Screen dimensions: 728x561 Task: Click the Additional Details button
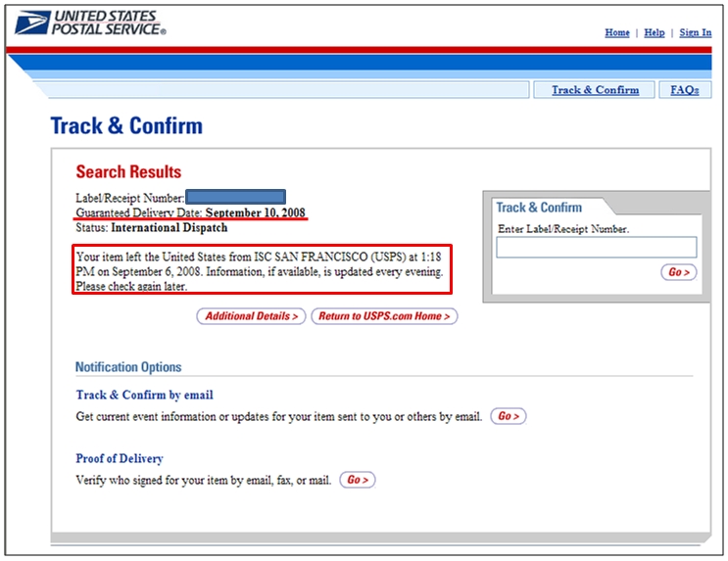[x=251, y=316]
